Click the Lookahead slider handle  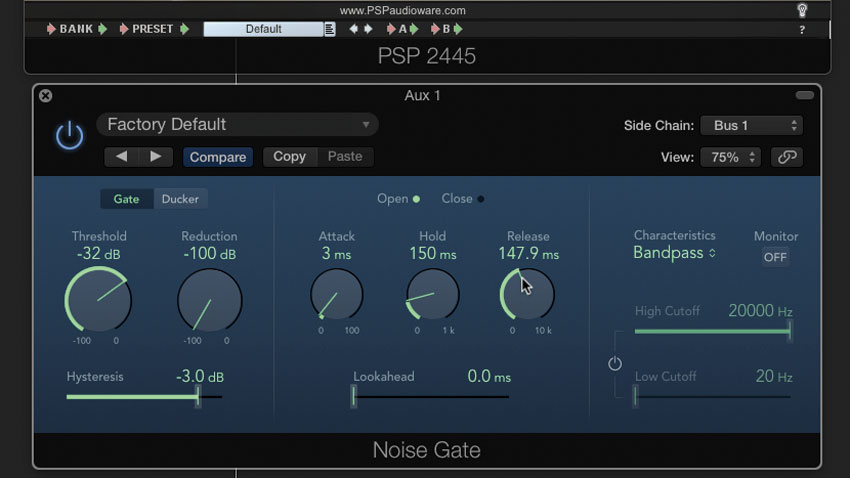[353, 397]
